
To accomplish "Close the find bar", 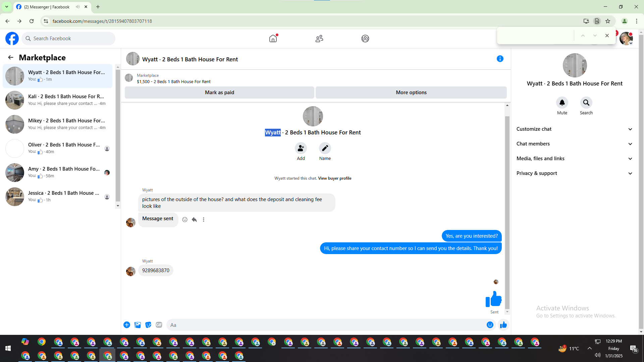I will tap(607, 36).
